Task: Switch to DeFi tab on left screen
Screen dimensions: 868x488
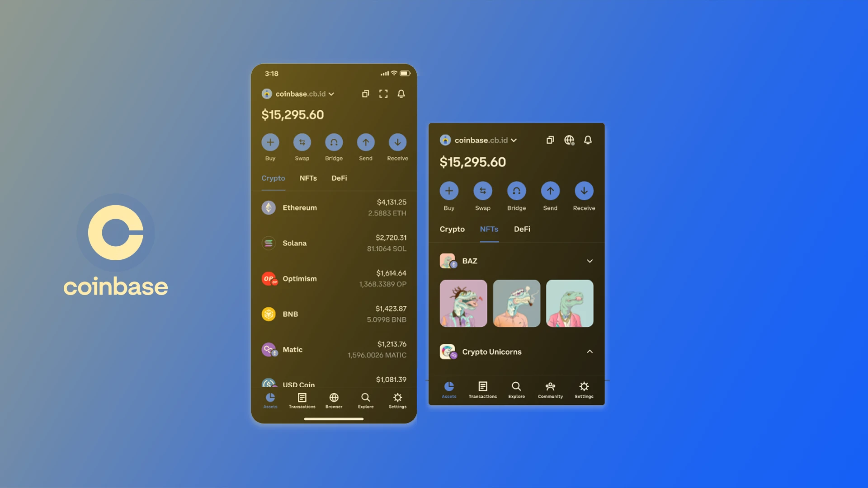Action: click(339, 178)
